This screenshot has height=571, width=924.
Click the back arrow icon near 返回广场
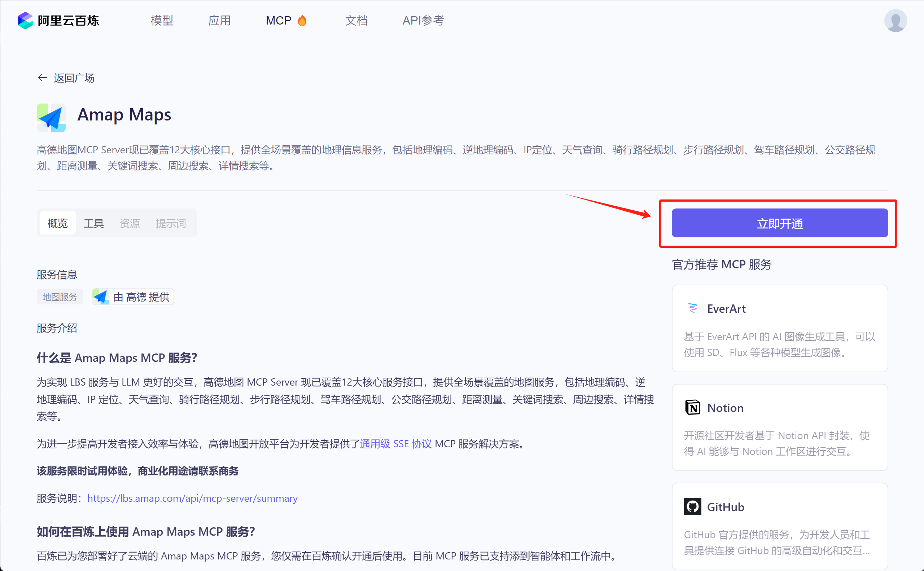pyautogui.click(x=42, y=78)
